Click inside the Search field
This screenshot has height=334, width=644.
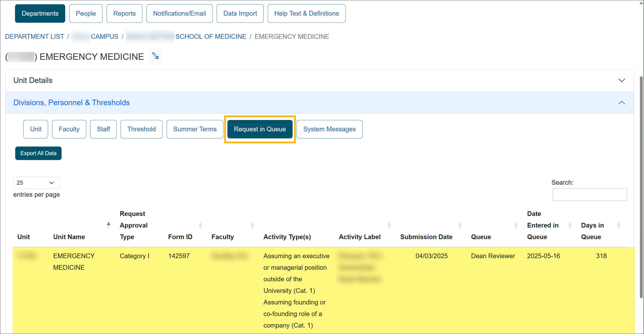tap(590, 195)
